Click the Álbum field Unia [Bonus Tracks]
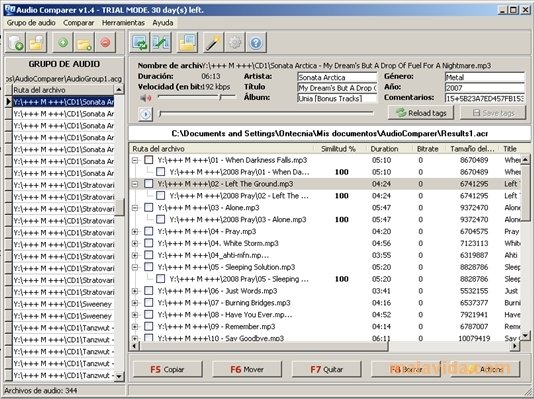 click(337, 98)
